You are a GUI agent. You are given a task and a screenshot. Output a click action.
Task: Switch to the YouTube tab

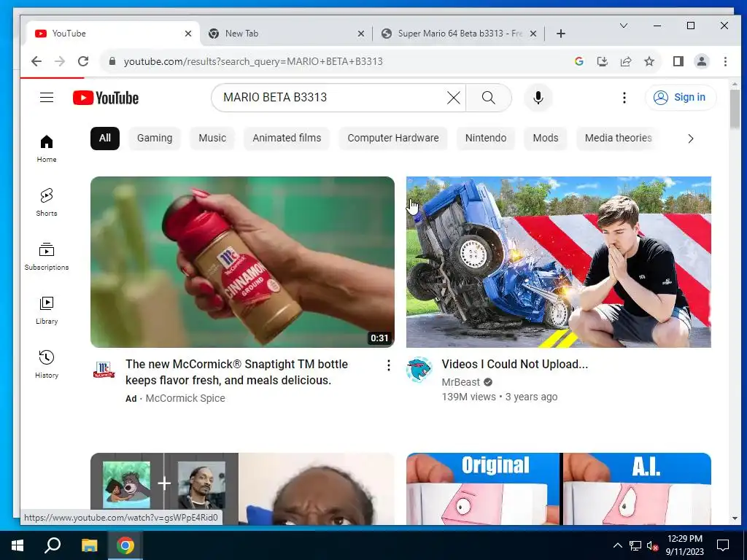tap(113, 34)
